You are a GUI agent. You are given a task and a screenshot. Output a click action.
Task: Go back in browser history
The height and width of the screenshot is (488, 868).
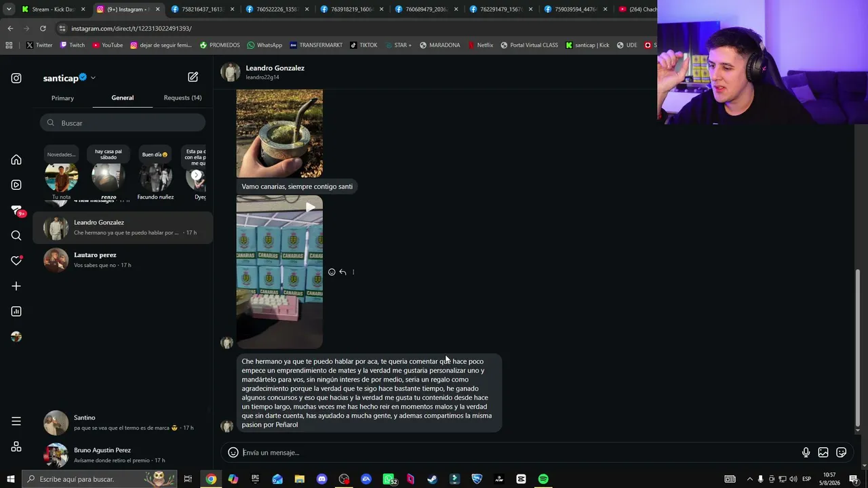pyautogui.click(x=10, y=28)
